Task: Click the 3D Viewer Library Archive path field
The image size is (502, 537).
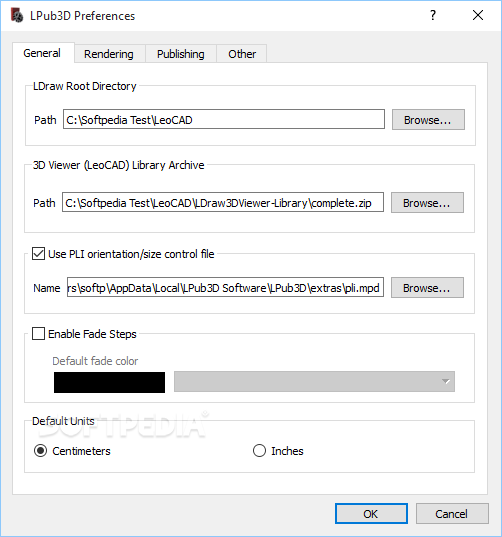Action: (x=223, y=202)
